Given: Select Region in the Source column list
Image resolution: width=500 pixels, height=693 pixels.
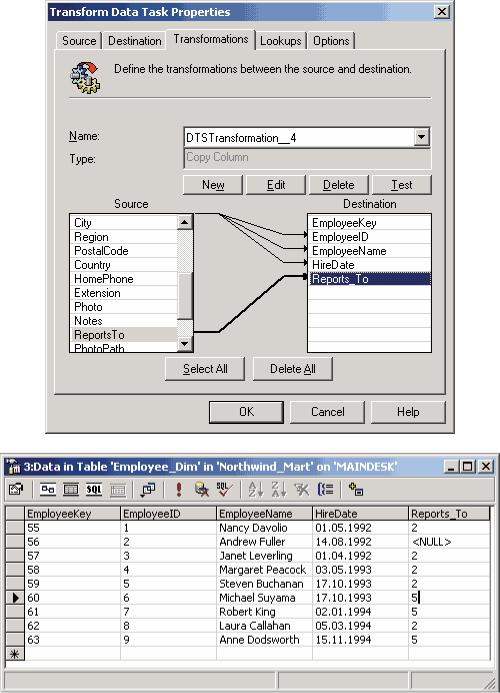Looking at the screenshot, I should coord(124,237).
